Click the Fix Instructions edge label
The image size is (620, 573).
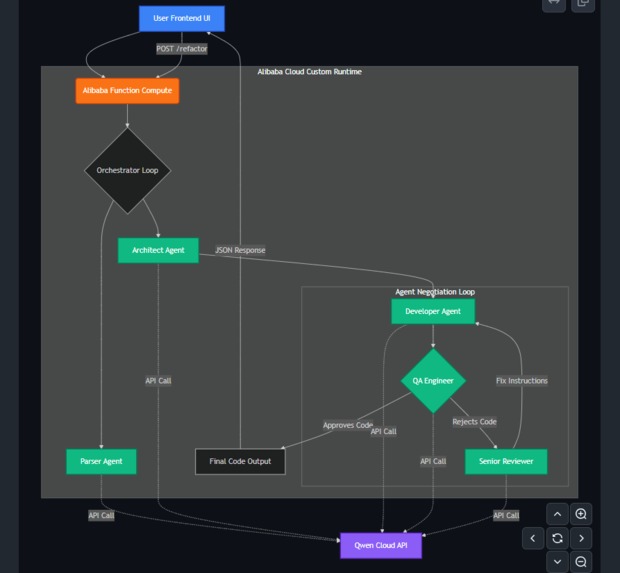tap(522, 380)
